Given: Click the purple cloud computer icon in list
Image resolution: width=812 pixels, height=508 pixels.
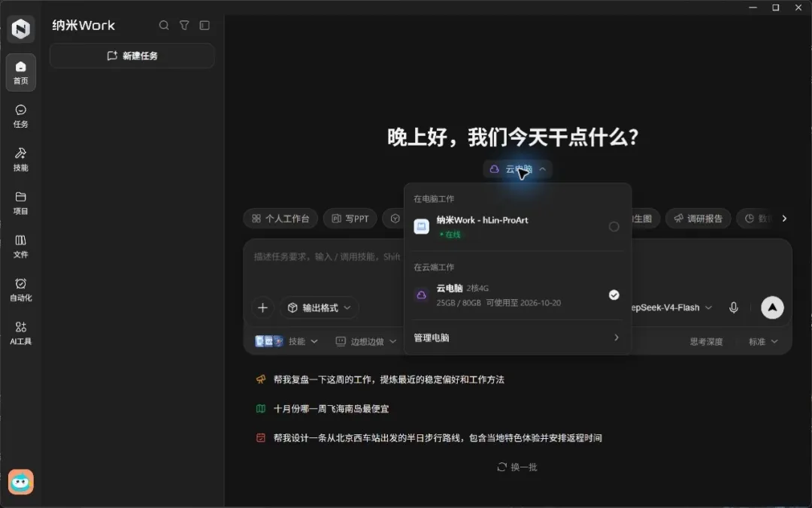Looking at the screenshot, I should coord(422,295).
